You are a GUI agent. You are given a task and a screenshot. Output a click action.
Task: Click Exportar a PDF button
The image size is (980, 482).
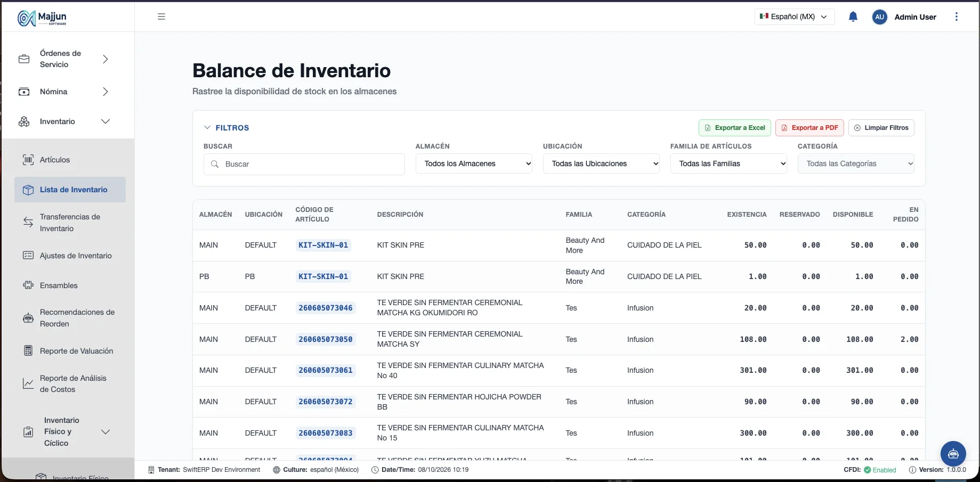click(809, 128)
